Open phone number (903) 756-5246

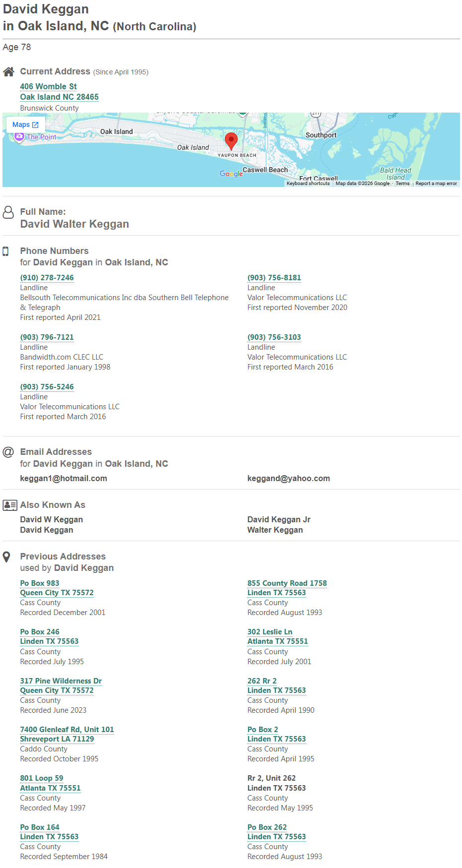pyautogui.click(x=47, y=387)
